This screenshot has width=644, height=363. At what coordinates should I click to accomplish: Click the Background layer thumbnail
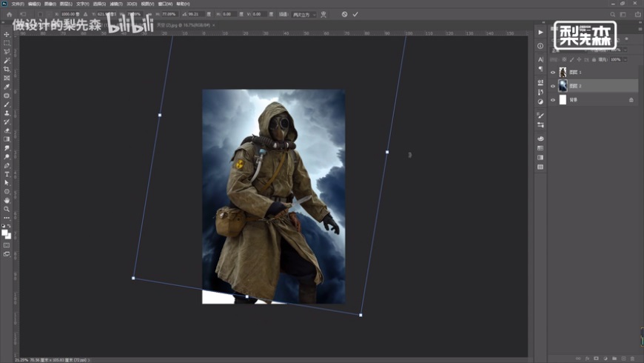coord(563,99)
